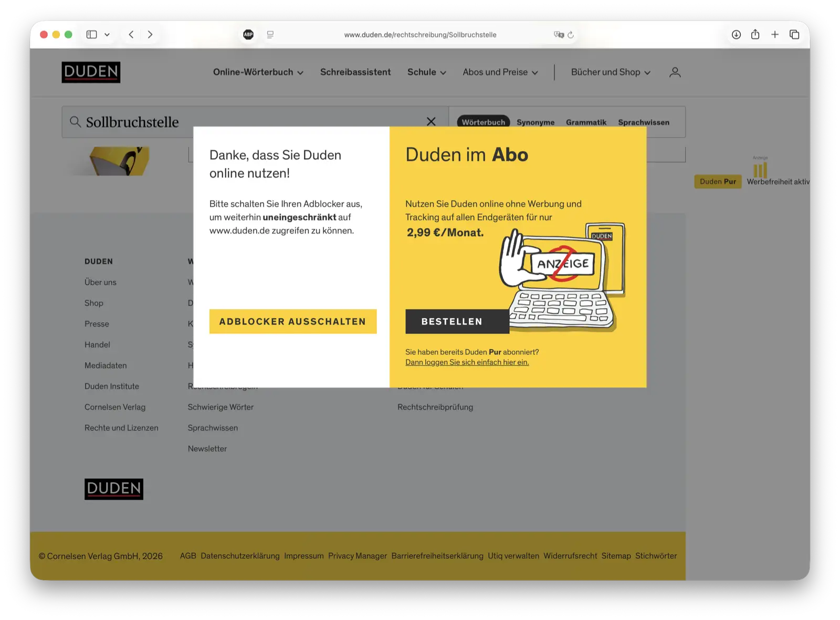Screen dimensions: 840x620
Task: Click the Duden logo in header
Action: pos(91,72)
